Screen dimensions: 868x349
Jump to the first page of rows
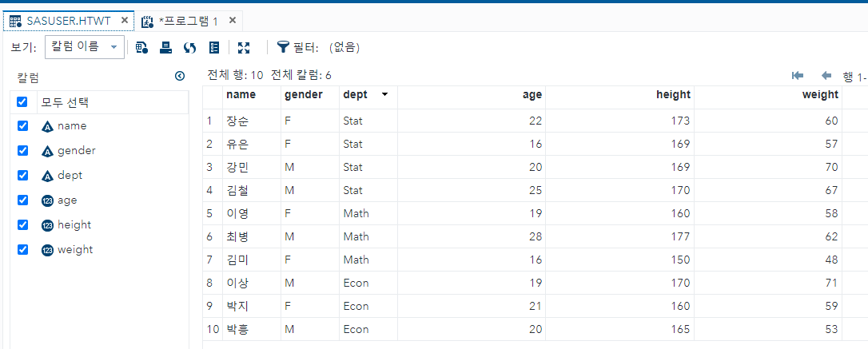(797, 76)
